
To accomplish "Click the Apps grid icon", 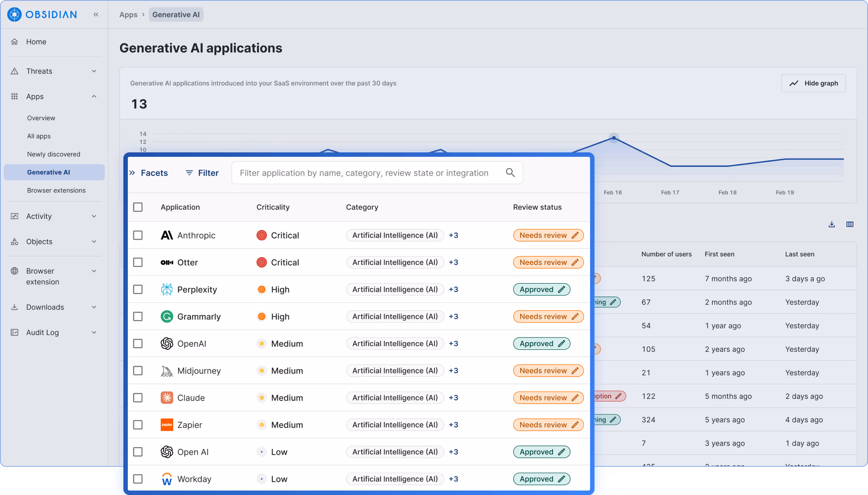I will 14,96.
